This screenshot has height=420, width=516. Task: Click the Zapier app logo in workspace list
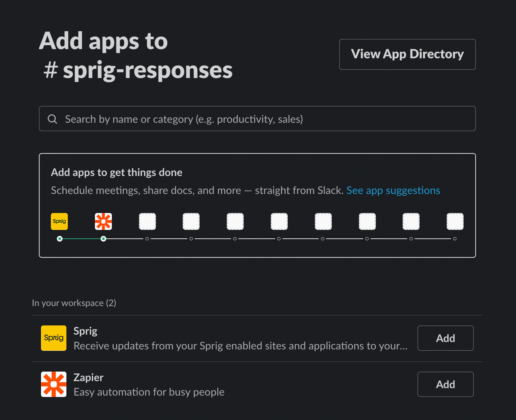point(54,384)
